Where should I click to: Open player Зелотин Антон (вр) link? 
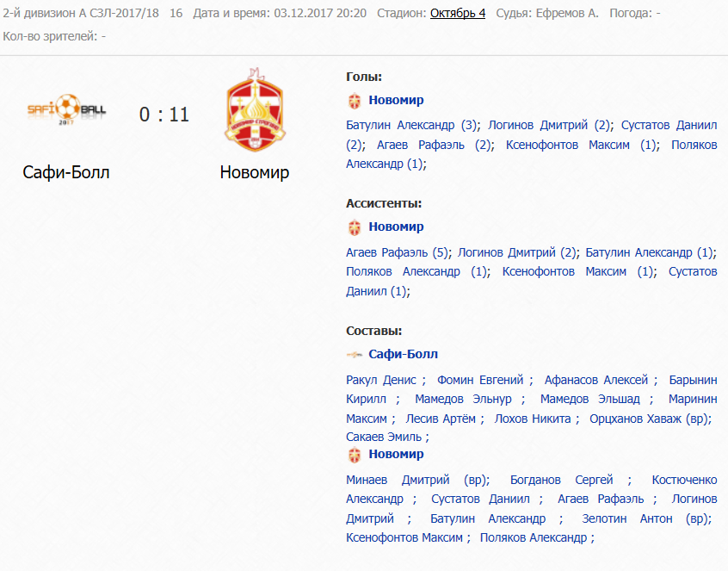645,518
